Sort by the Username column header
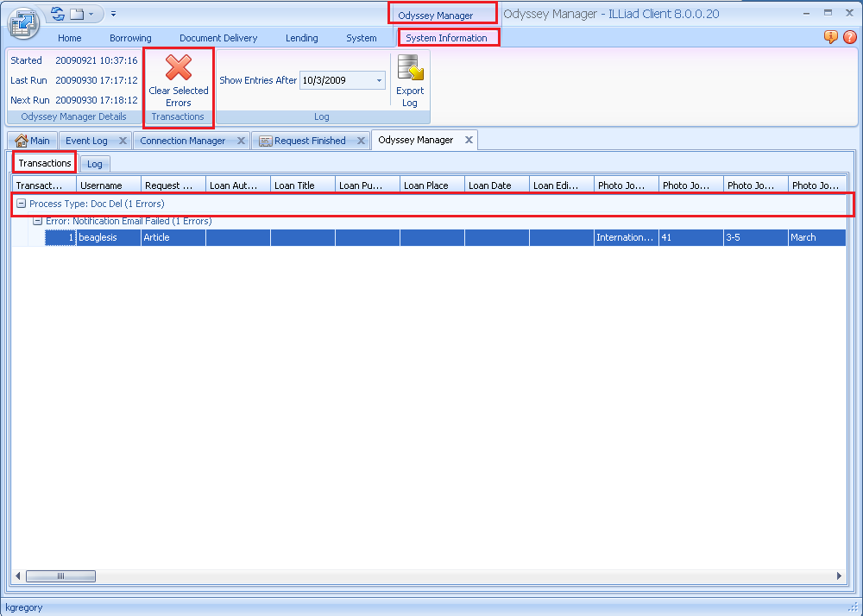This screenshot has height=616, width=863. (x=108, y=185)
